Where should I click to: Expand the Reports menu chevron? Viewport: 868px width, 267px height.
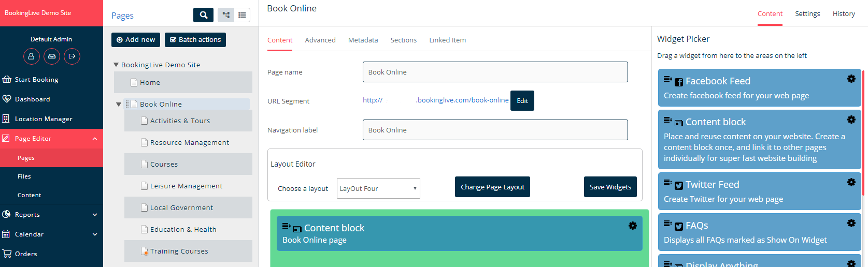click(x=95, y=215)
